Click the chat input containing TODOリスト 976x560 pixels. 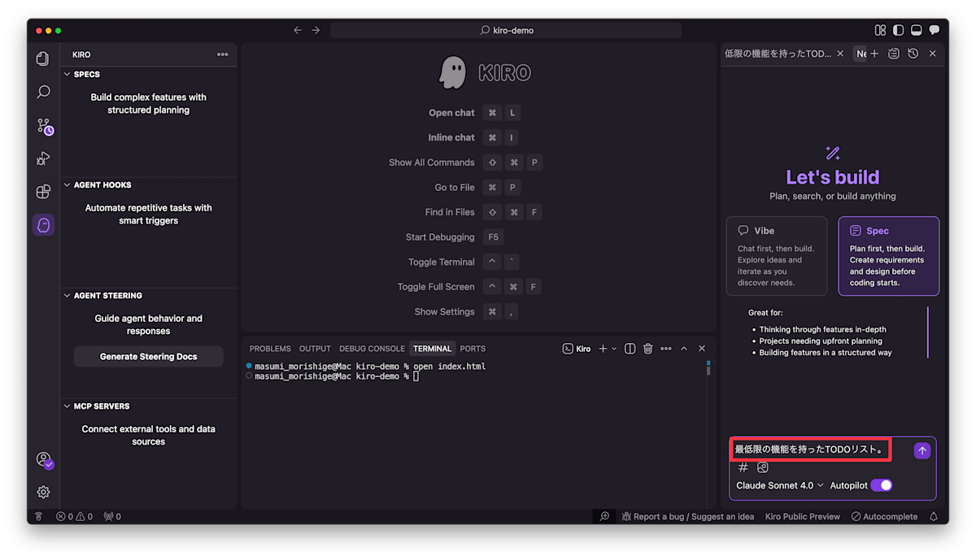click(810, 449)
